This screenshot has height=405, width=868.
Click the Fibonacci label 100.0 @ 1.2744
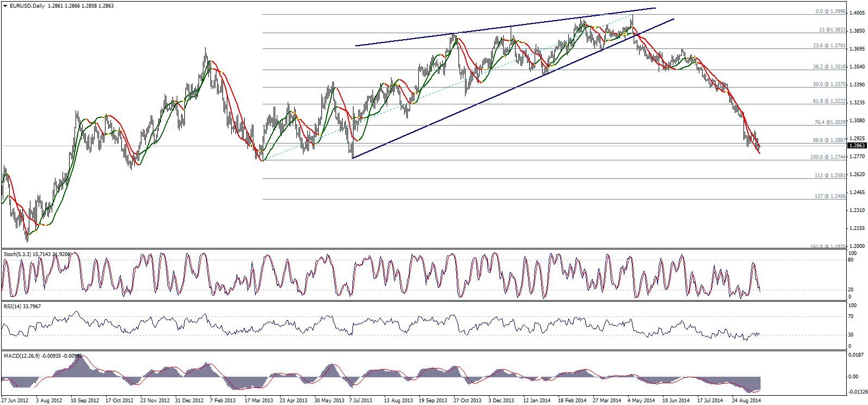pyautogui.click(x=828, y=157)
